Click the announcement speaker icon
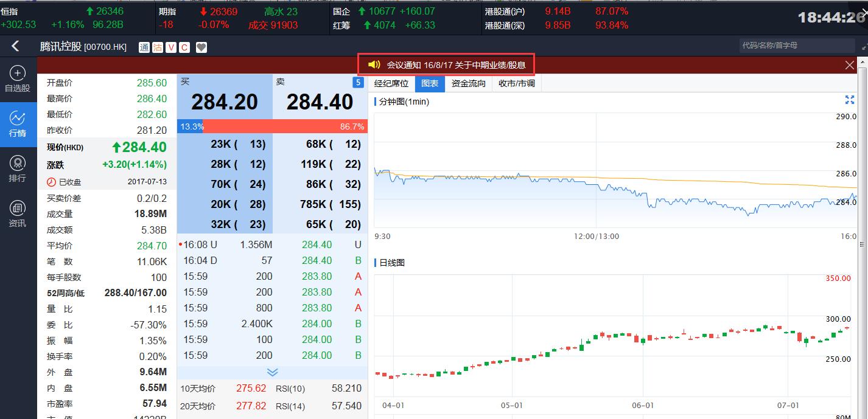Image resolution: width=868 pixels, height=419 pixels. [374, 64]
